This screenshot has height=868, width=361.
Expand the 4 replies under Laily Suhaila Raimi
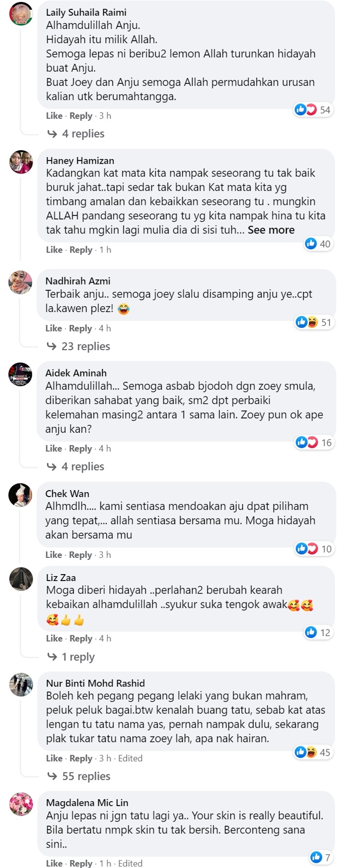(x=76, y=134)
